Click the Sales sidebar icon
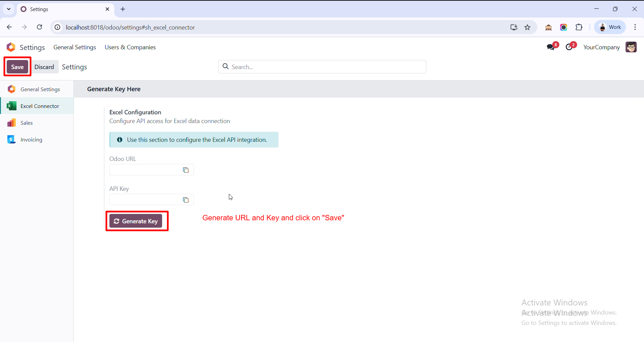Screen dimensions: 644x342 pos(12,123)
